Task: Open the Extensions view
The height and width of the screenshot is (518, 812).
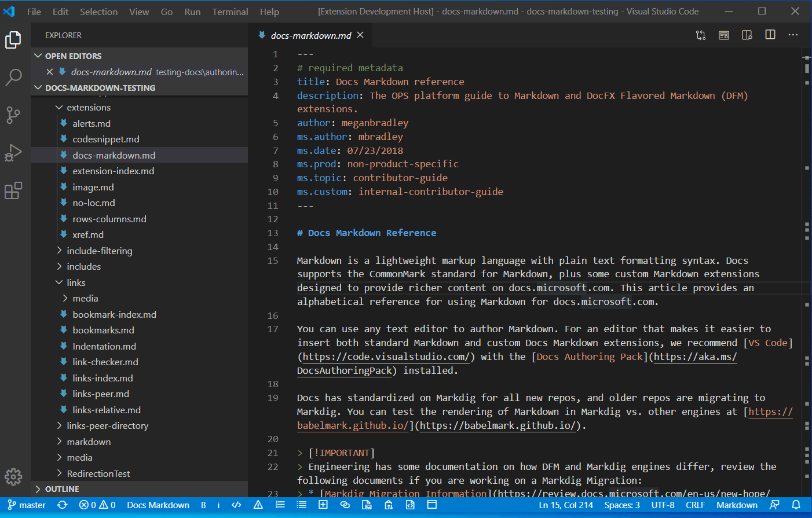Action: point(13,190)
